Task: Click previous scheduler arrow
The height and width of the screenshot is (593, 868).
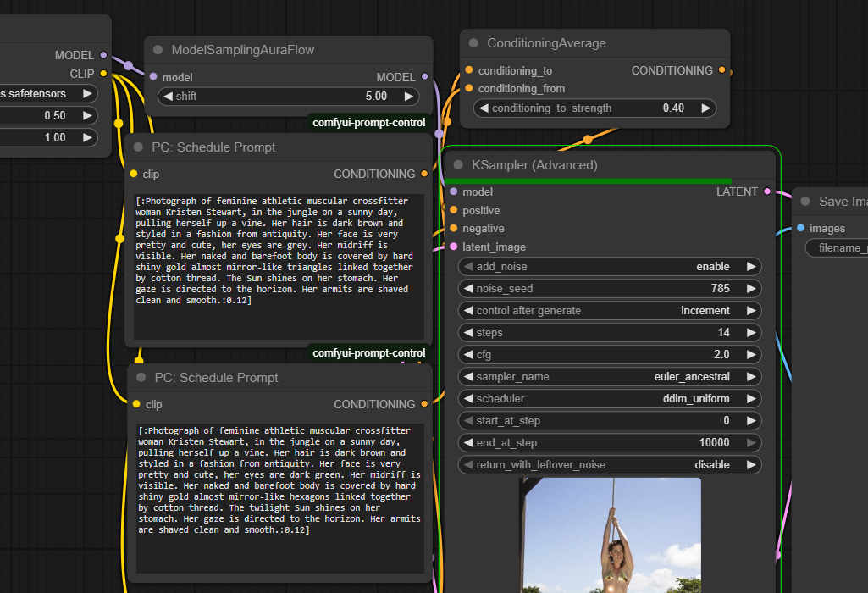Action: pyautogui.click(x=468, y=399)
